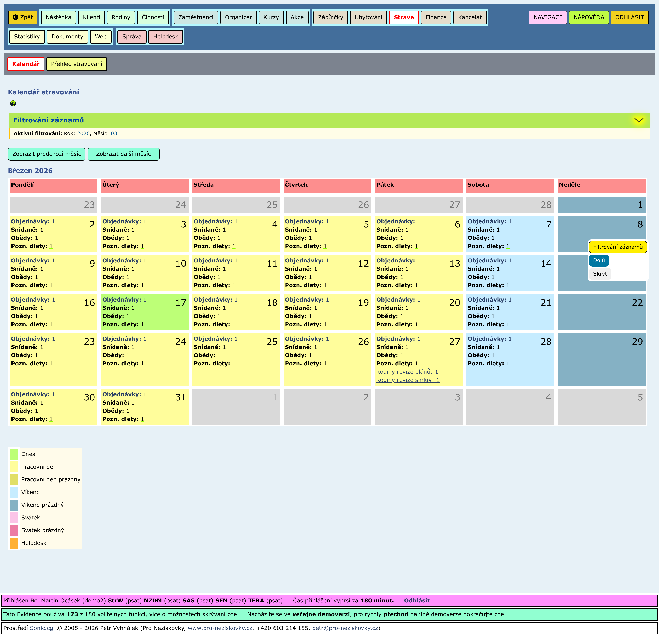This screenshot has height=644, width=659.
Task: Click the green help question-mark icon
Action: pos(13,103)
